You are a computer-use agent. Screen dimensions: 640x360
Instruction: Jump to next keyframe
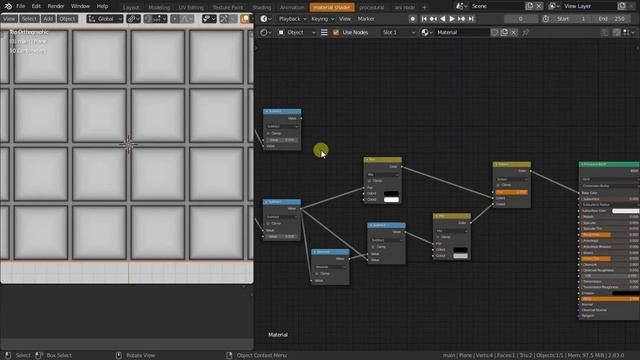click(461, 19)
